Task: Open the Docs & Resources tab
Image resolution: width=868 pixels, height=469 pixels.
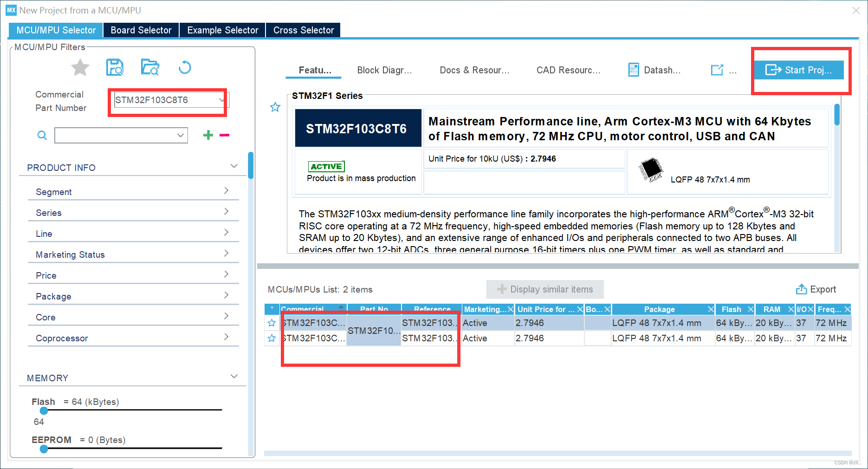Action: pyautogui.click(x=474, y=70)
